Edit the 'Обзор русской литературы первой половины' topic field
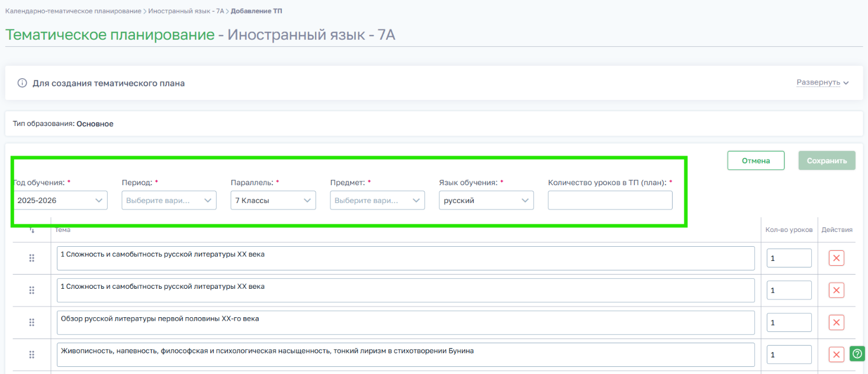 pyautogui.click(x=406, y=323)
